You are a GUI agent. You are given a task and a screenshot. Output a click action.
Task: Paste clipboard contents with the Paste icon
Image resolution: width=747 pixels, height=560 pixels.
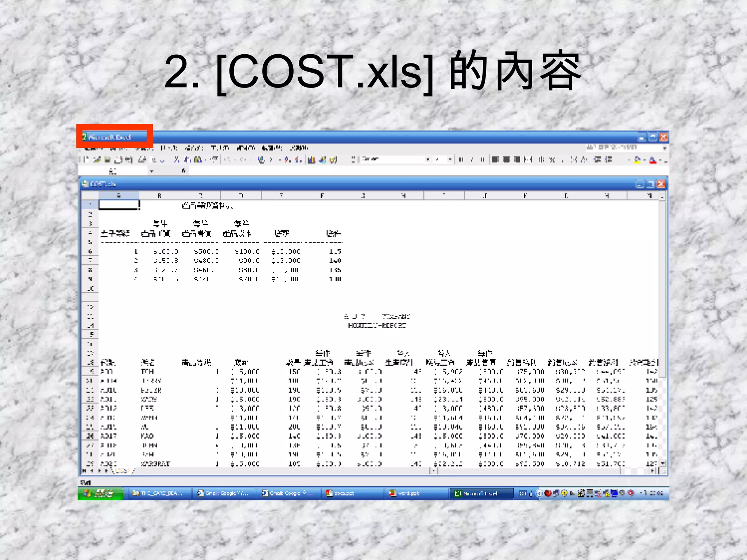click(x=198, y=159)
